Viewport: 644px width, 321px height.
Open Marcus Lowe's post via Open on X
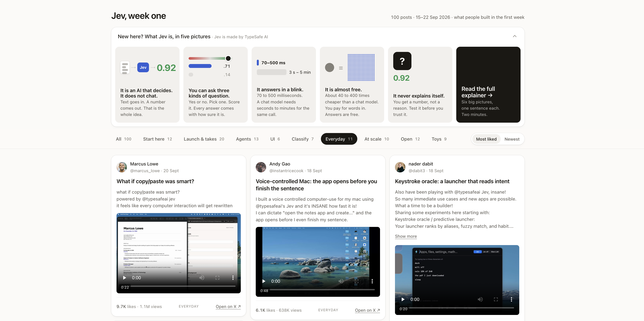click(228, 307)
